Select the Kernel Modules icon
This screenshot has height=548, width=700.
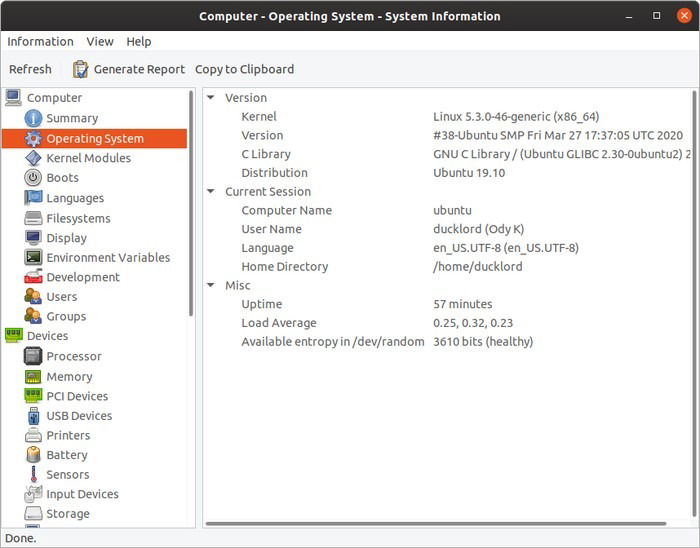pyautogui.click(x=33, y=158)
